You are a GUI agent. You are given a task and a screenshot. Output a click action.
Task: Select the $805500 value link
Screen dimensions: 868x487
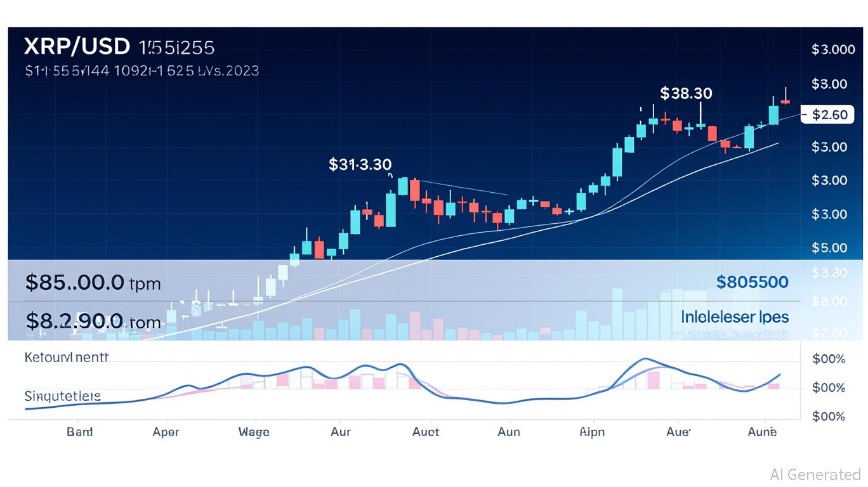point(752,282)
